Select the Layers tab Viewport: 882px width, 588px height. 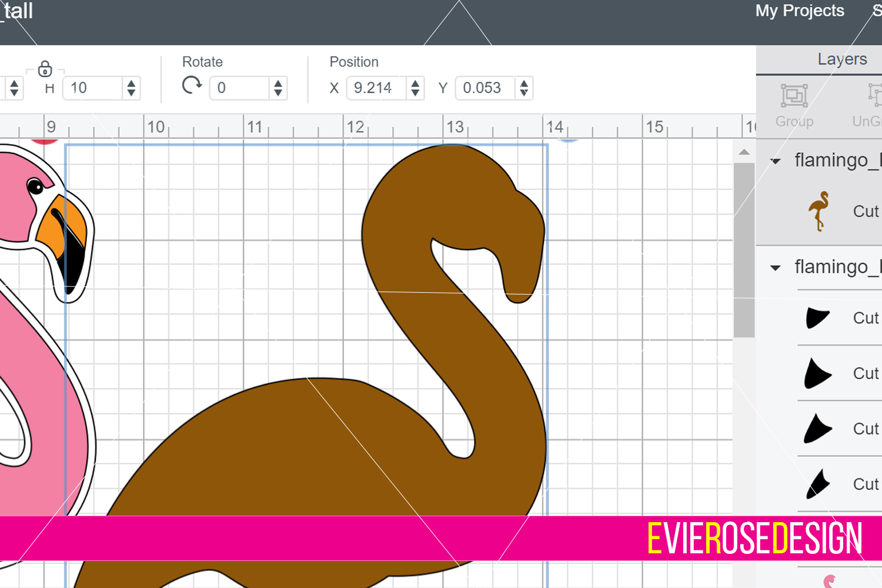click(x=842, y=59)
